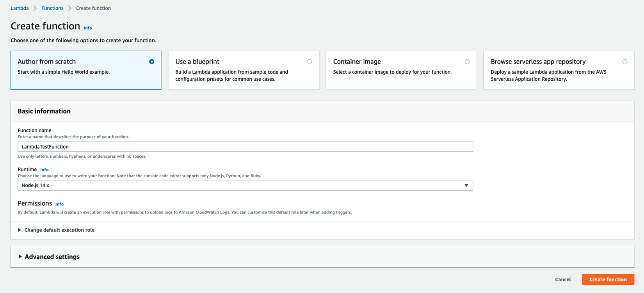644x293 pixels.
Task: Click the Use a blueprint card title
Action: [197, 62]
